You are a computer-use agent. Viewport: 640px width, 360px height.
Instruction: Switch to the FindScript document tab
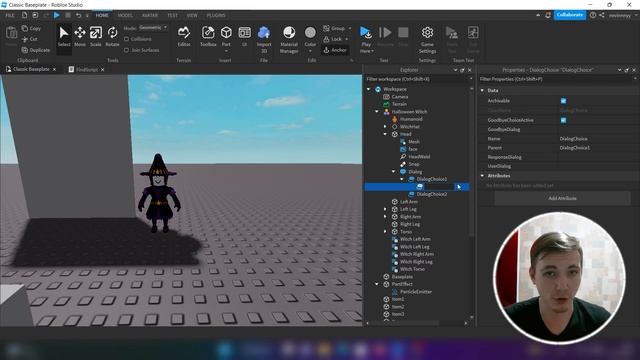tap(87, 70)
